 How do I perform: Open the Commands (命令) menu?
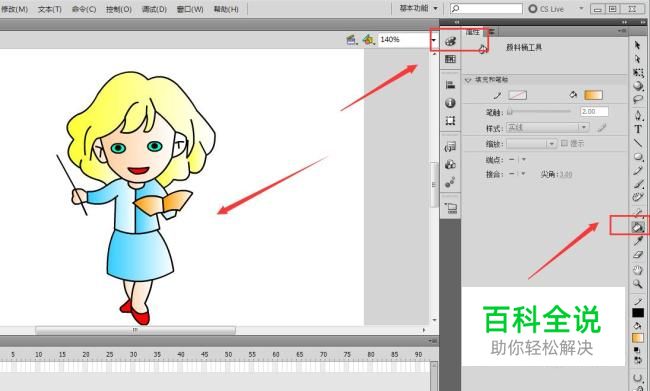84,9
